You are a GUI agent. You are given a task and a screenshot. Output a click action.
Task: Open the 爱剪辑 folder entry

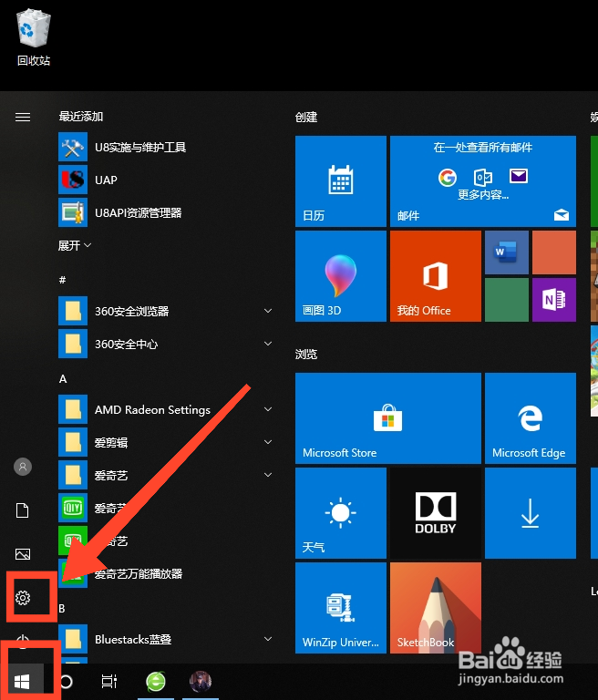[x=165, y=442]
